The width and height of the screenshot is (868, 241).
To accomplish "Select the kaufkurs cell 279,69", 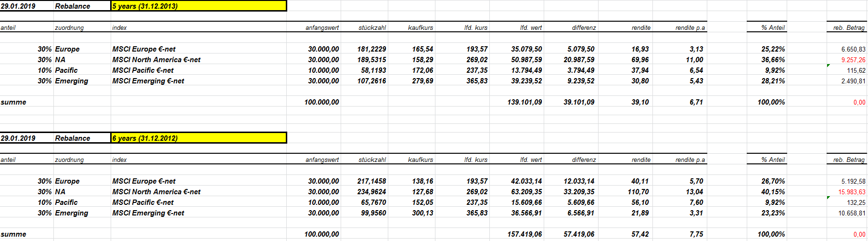I will coord(422,81).
